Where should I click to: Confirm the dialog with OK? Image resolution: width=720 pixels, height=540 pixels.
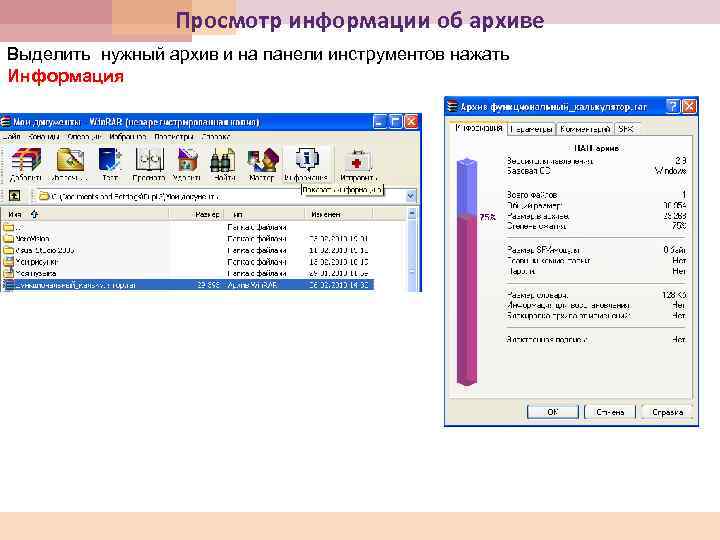click(552, 412)
